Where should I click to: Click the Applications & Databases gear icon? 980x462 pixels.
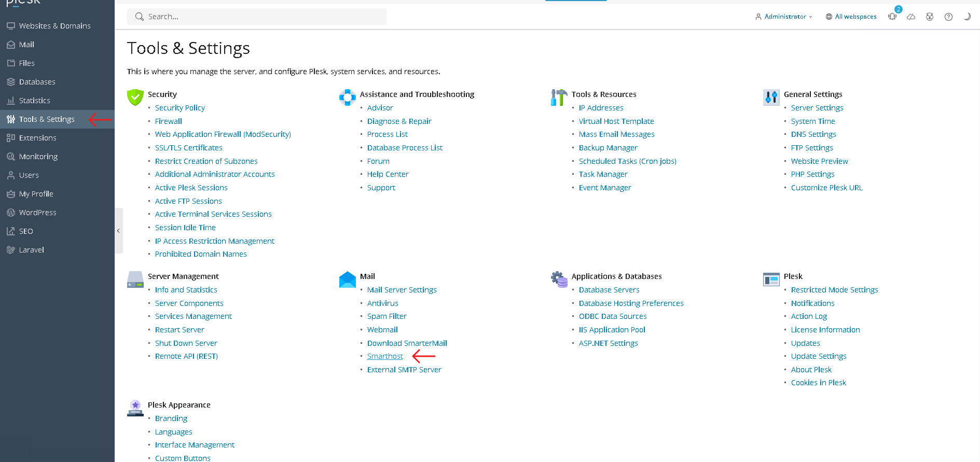[x=559, y=279]
